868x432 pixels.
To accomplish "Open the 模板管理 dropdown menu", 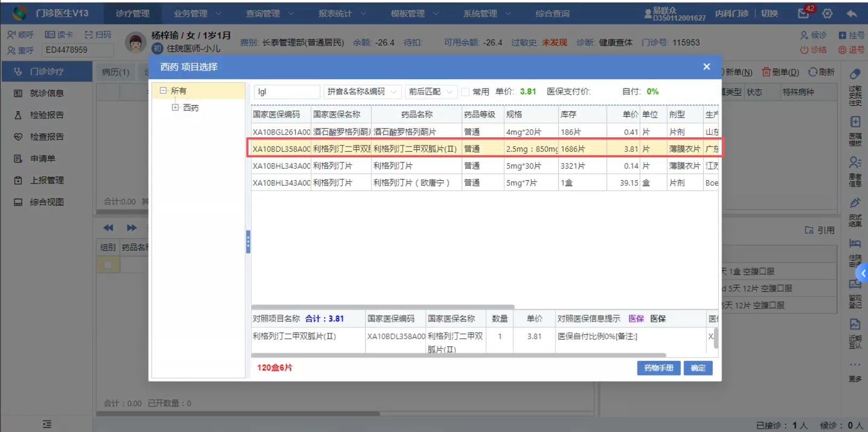I will [414, 14].
